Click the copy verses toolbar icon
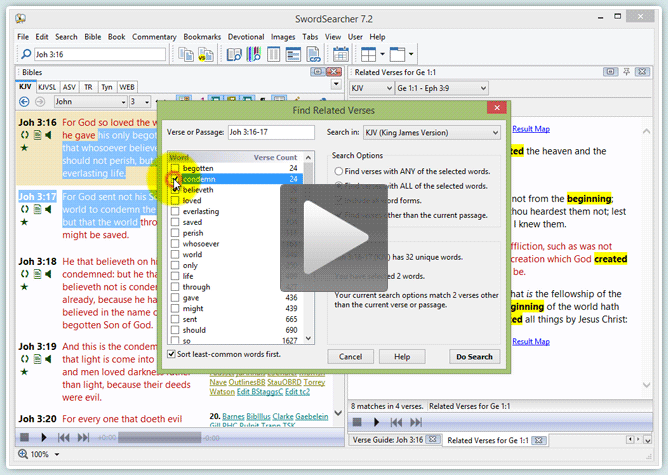Viewport: 668px width, 475px height. pyautogui.click(x=186, y=55)
